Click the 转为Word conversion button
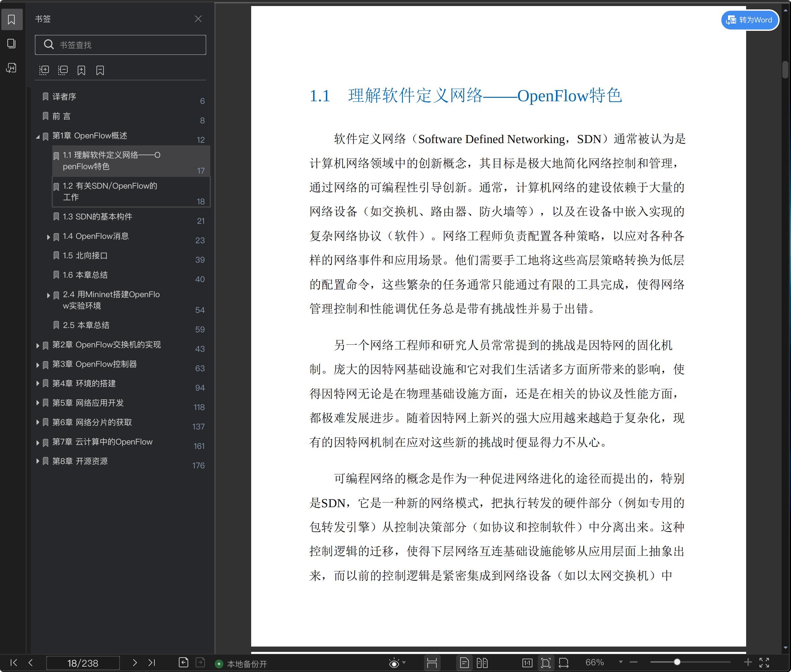This screenshot has height=672, width=791. tap(749, 20)
